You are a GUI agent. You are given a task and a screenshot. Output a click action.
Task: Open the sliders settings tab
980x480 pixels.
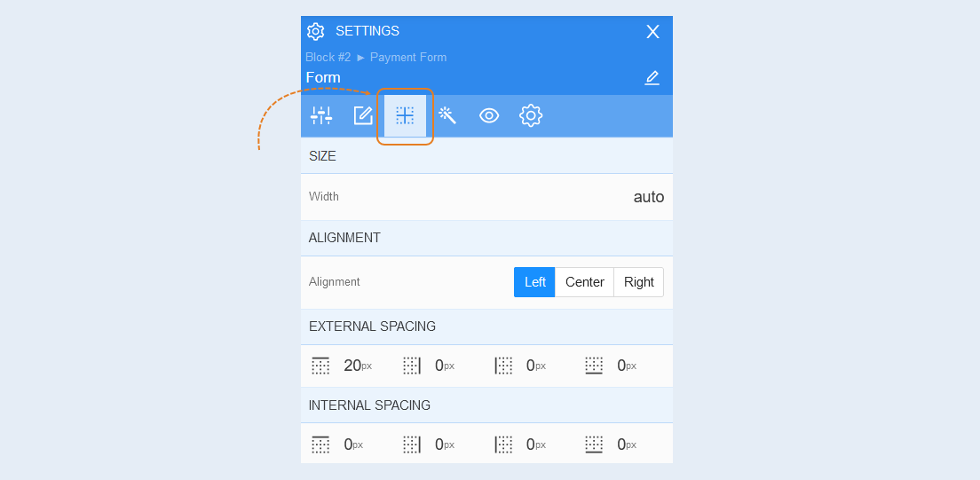pyautogui.click(x=321, y=115)
